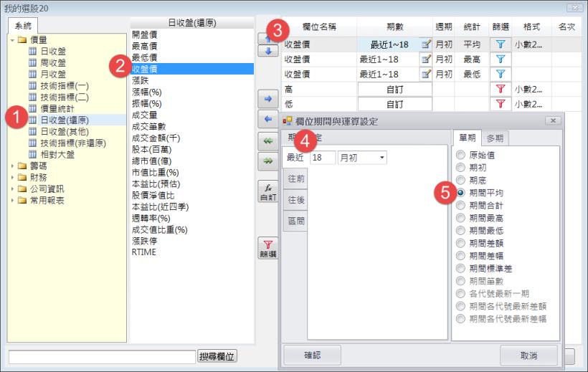588x372 pixels.
Task: Select RTIME in the field list
Action: pos(143,252)
